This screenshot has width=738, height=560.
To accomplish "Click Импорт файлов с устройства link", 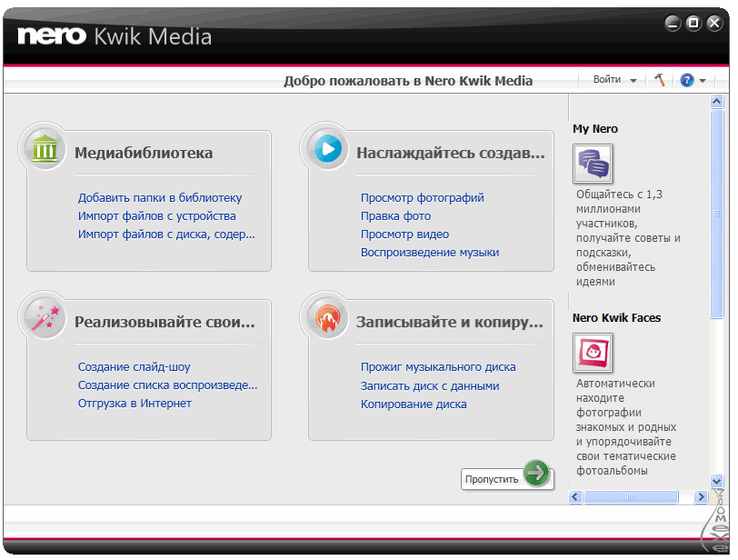I will [x=156, y=216].
